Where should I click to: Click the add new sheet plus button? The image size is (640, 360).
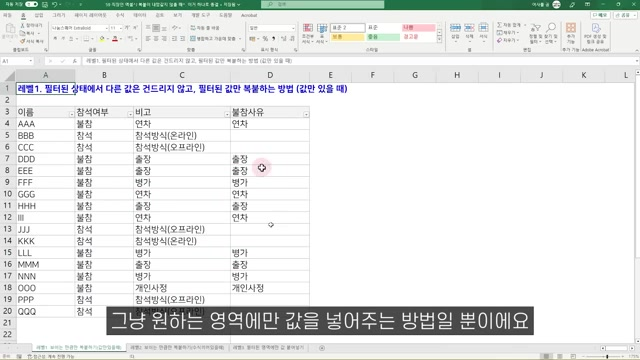point(322,348)
